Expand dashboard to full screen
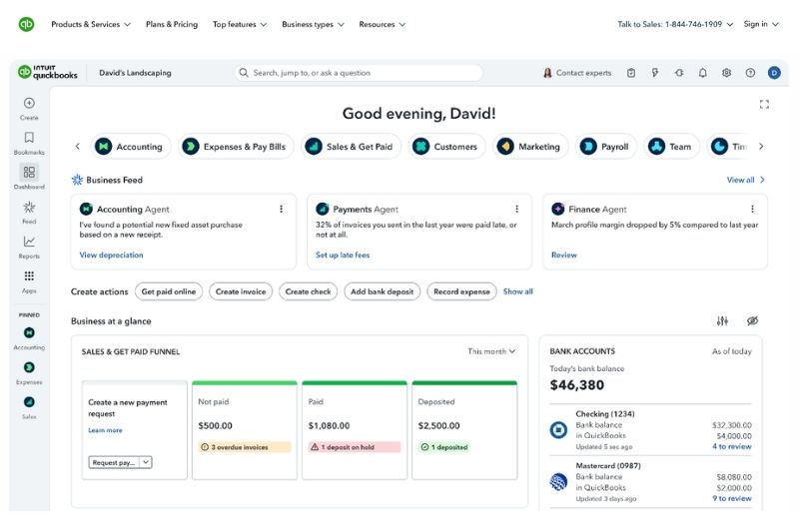The height and width of the screenshot is (532, 799). pyautogui.click(x=764, y=105)
